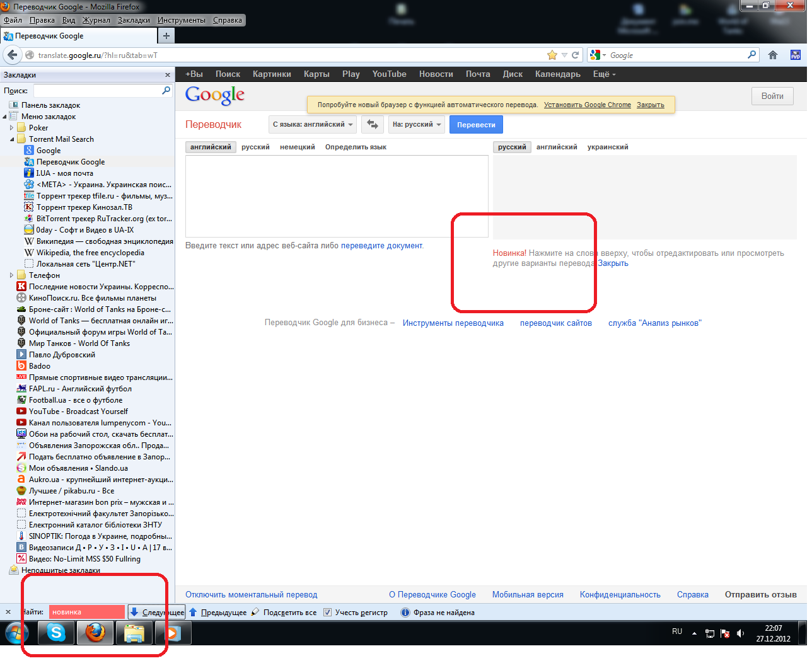The width and height of the screenshot is (812, 668).
Task: Open the Мир Танков - World Of Tanks bookmark
Action: [x=73, y=343]
